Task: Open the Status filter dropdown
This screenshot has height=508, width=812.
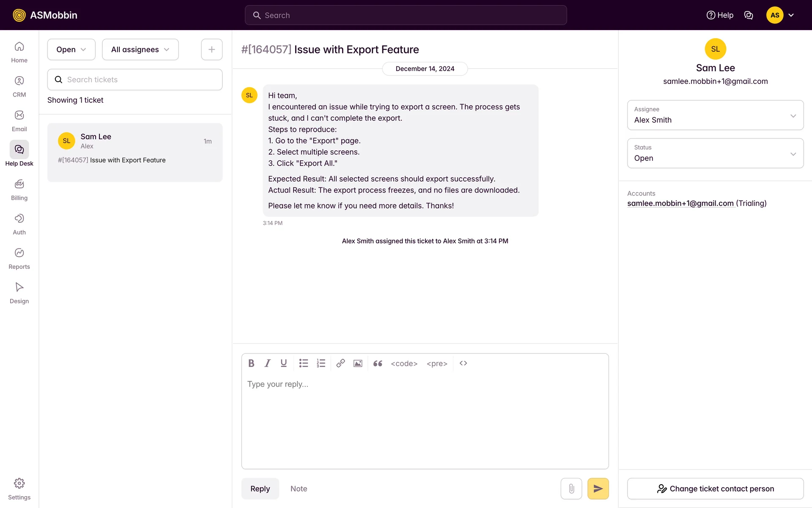Action: coord(71,50)
